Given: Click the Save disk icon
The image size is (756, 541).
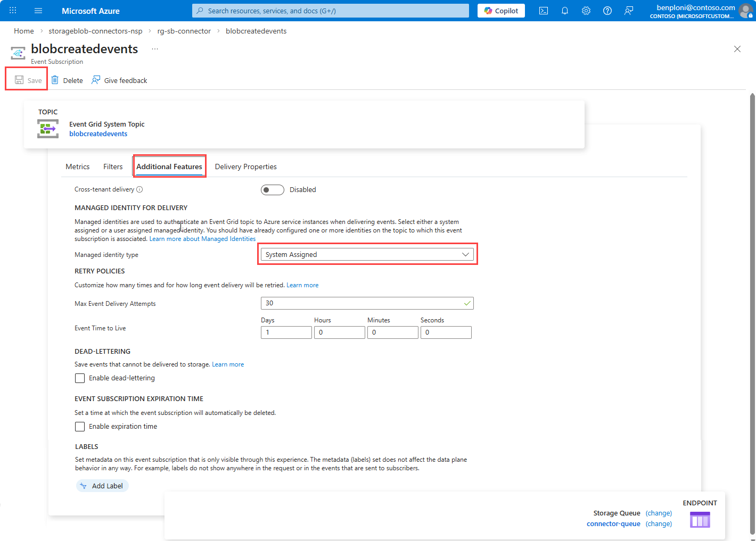Looking at the screenshot, I should [19, 80].
